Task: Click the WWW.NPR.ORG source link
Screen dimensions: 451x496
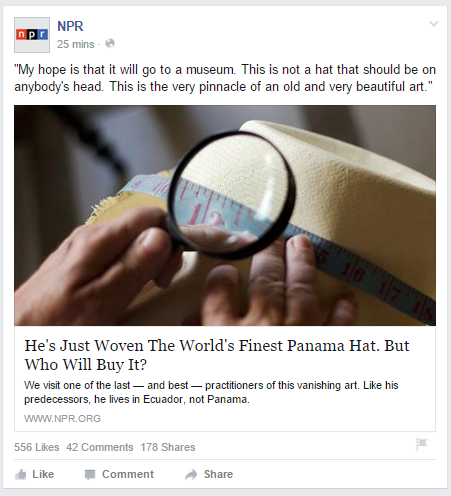Action: [62, 418]
